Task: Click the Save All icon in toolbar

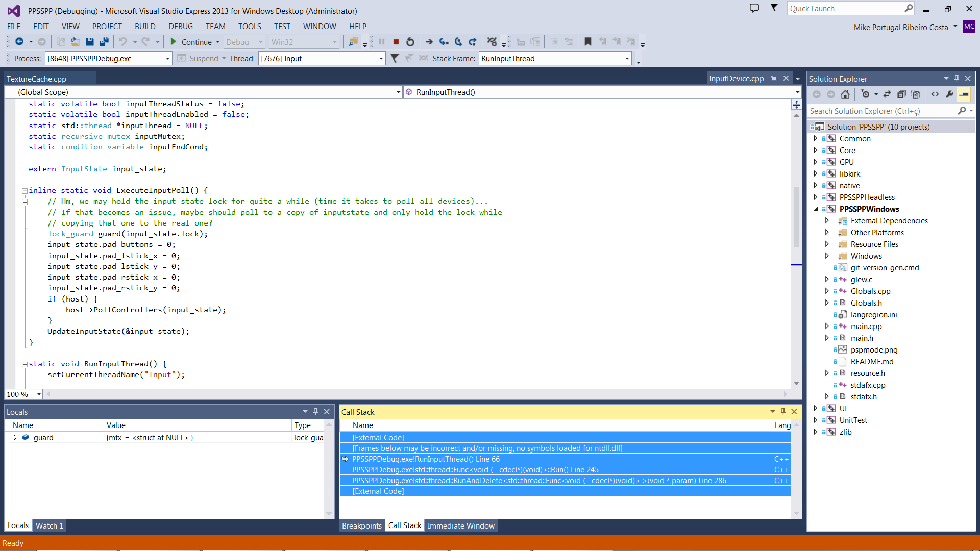Action: pos(104,42)
